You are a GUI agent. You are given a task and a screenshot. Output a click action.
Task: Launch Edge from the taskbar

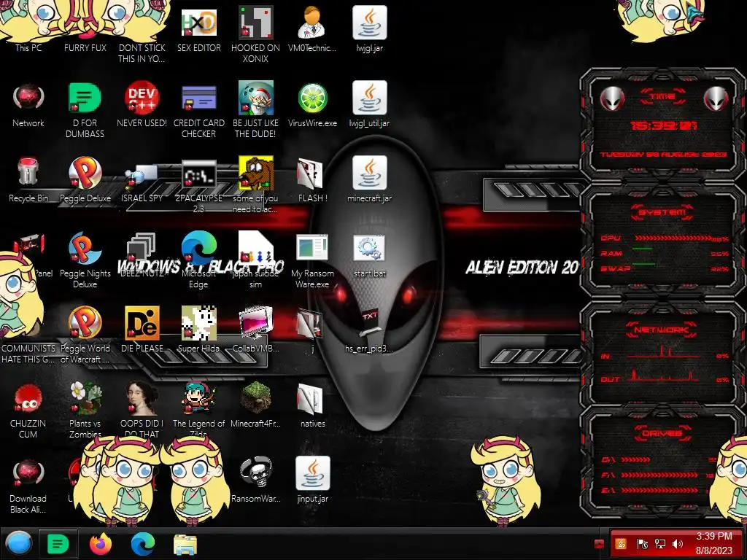(143, 544)
